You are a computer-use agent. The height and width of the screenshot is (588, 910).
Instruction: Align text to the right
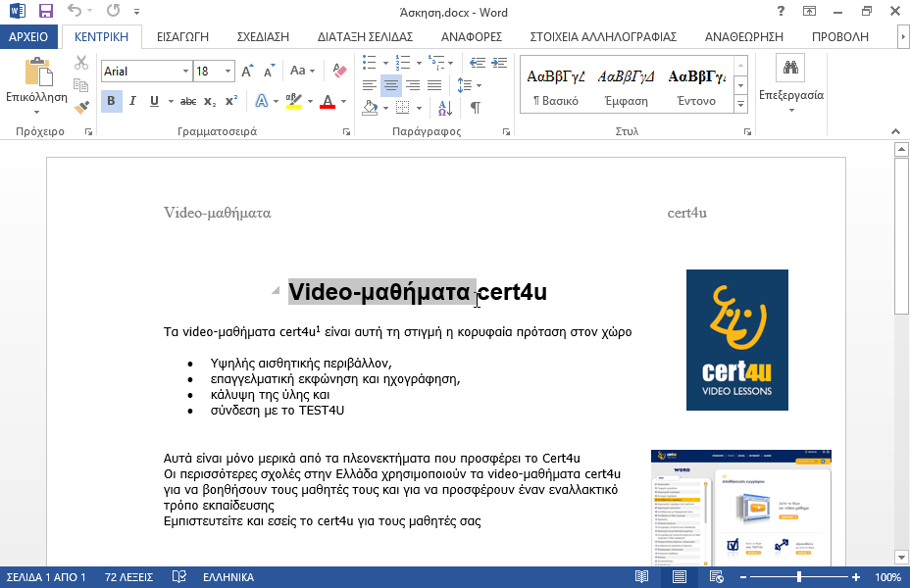(413, 86)
